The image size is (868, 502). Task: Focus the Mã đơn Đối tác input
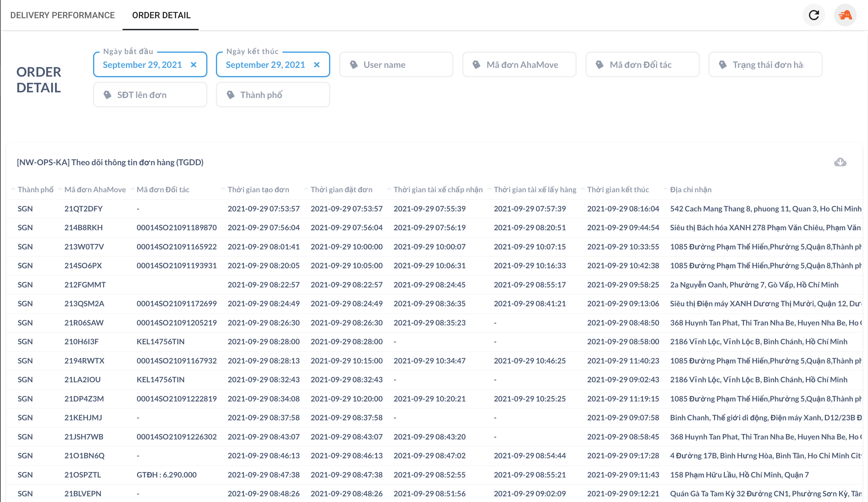click(640, 65)
